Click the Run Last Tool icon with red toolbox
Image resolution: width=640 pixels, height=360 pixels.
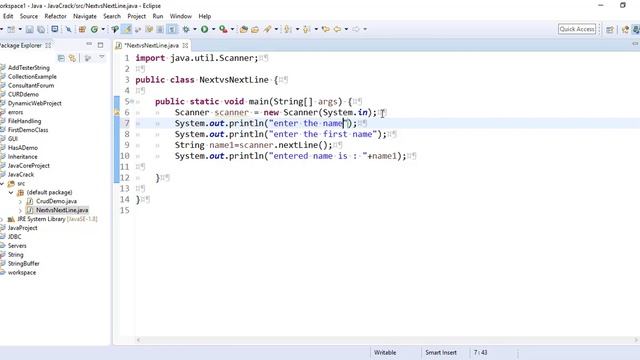pyautogui.click(x=223, y=29)
